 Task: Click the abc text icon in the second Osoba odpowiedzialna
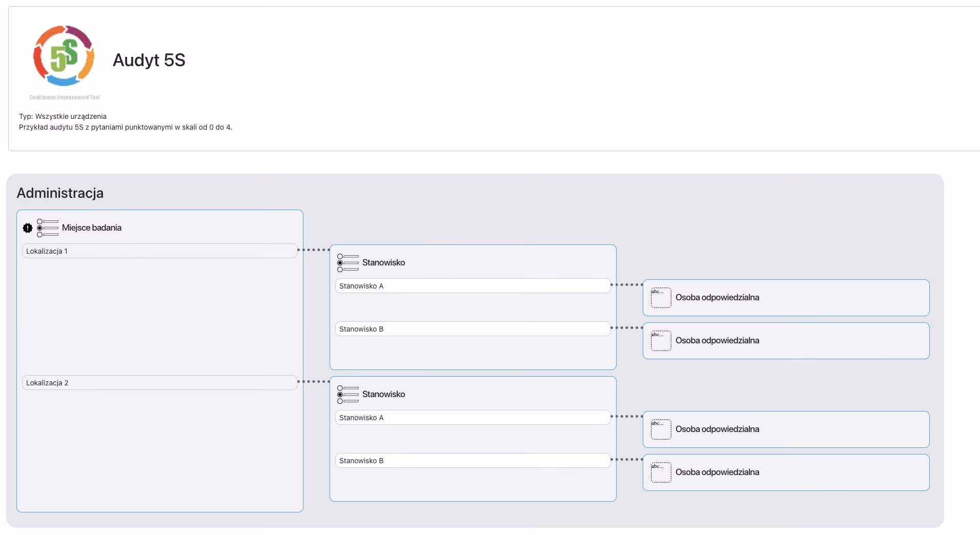point(661,341)
